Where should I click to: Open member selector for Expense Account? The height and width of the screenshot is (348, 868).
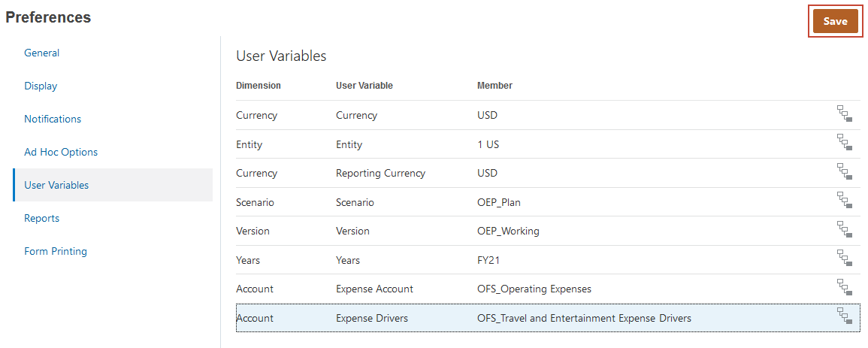coord(845,288)
